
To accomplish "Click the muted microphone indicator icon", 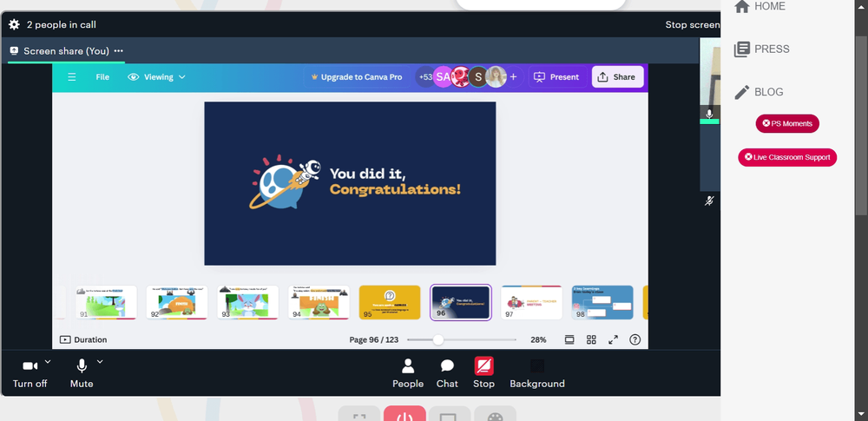I will 709,201.
